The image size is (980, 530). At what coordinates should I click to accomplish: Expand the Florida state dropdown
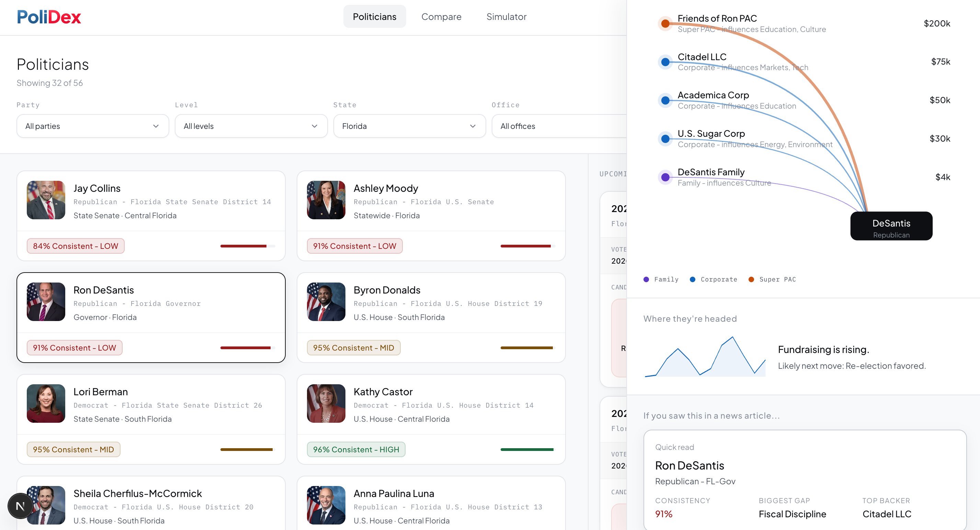pyautogui.click(x=409, y=126)
